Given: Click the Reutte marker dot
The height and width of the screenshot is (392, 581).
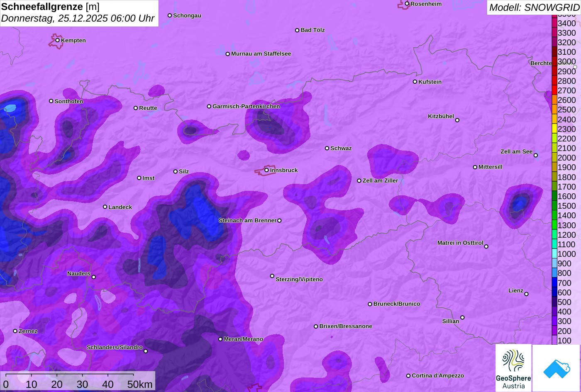Looking at the screenshot, I should pyautogui.click(x=136, y=108).
